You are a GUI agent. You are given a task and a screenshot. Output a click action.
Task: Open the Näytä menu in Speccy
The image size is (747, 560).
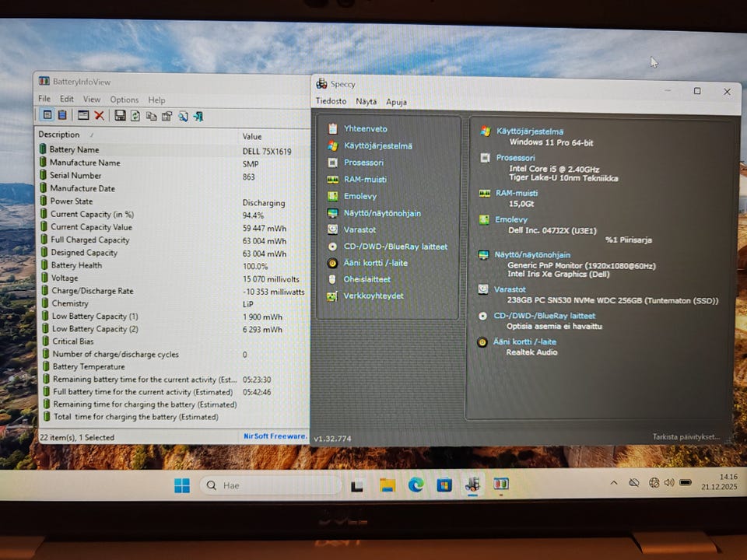pyautogui.click(x=366, y=101)
